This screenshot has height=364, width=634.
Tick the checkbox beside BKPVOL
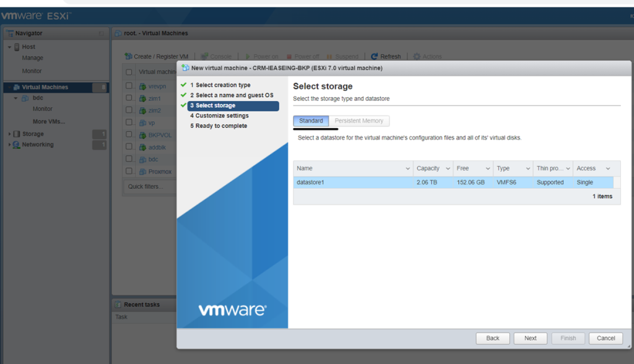coord(129,135)
